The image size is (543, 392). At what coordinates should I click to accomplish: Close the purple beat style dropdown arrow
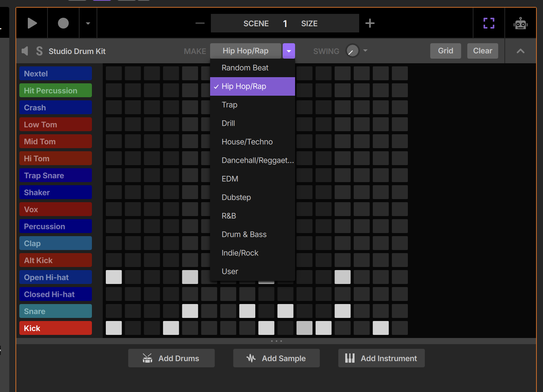289,51
